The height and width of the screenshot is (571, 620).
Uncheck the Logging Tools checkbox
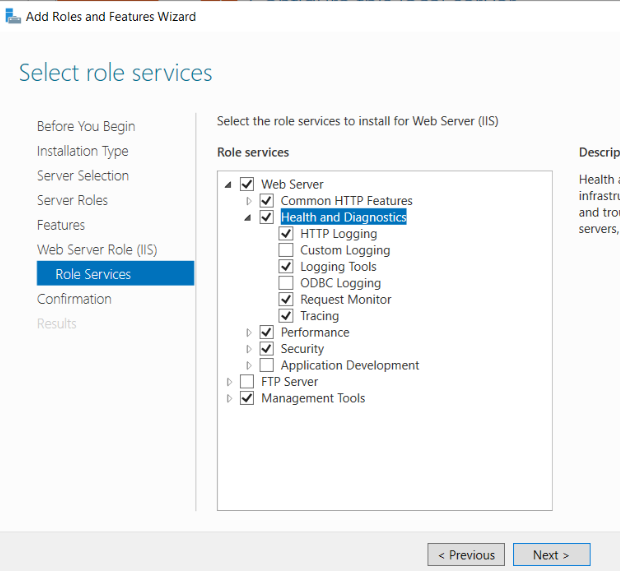pos(286,267)
